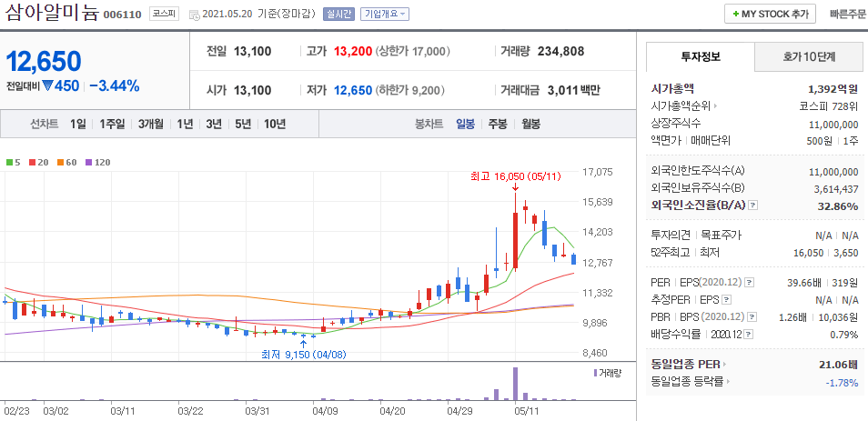Click the current price 12,650

44,62
